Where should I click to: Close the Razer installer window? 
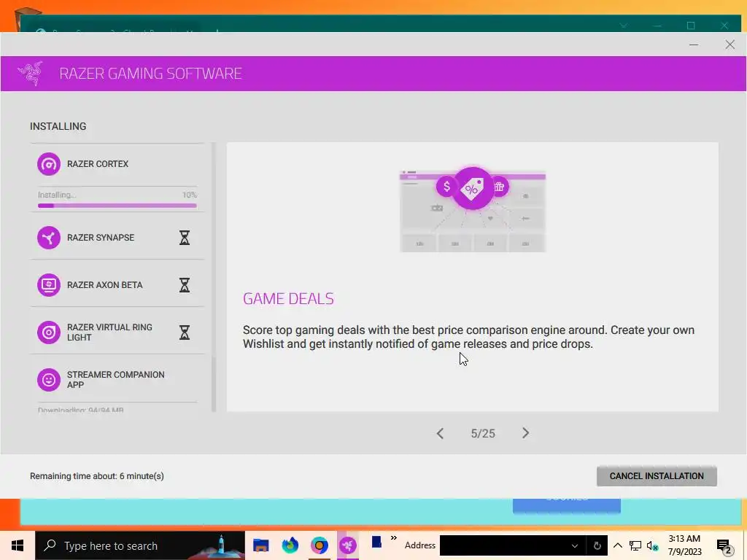click(729, 44)
